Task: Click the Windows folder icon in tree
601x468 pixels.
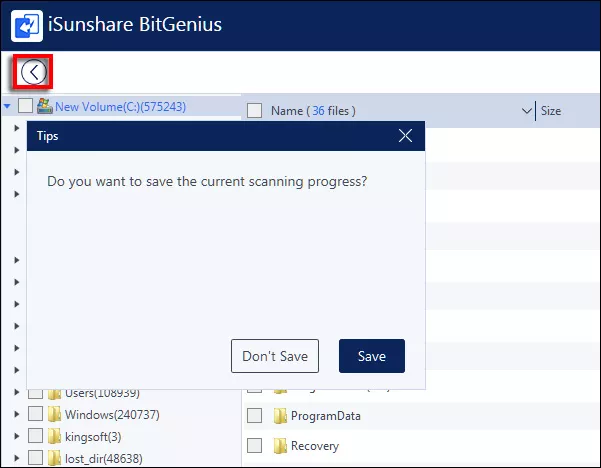Action: 54,414
